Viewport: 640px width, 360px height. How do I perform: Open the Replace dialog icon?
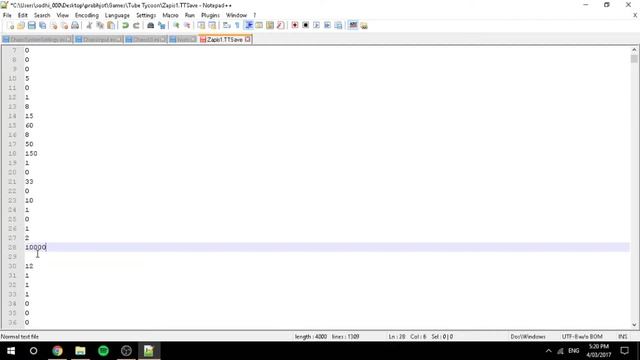click(162, 26)
